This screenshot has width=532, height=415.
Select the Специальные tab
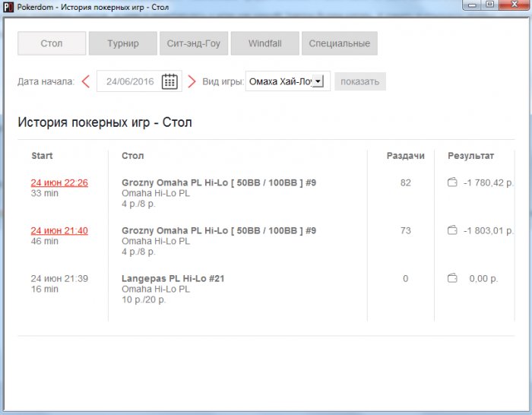(340, 43)
